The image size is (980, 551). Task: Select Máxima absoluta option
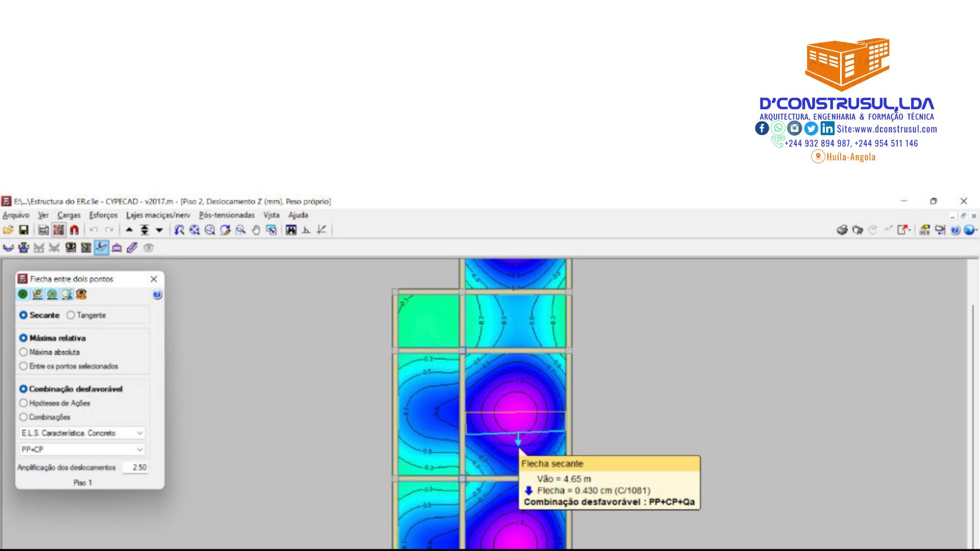coord(50,352)
